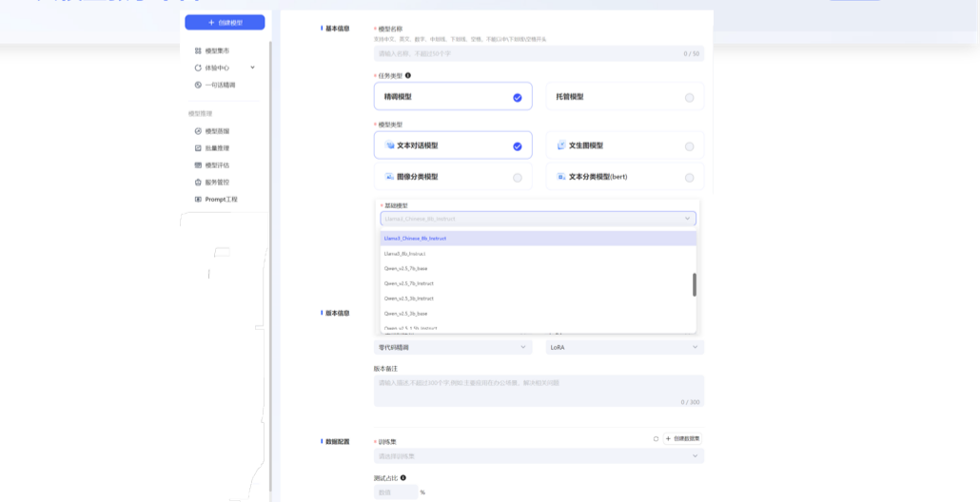The image size is (980, 502).
Task: Open the LoRA training method dropdown
Action: [625, 347]
